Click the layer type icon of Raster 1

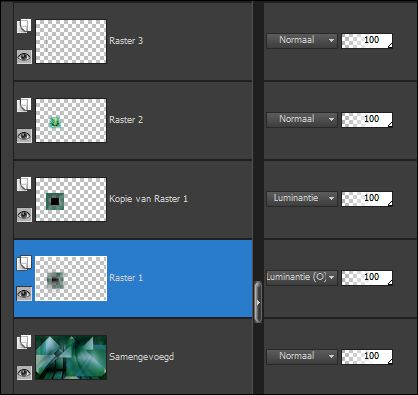pyautogui.click(x=24, y=263)
